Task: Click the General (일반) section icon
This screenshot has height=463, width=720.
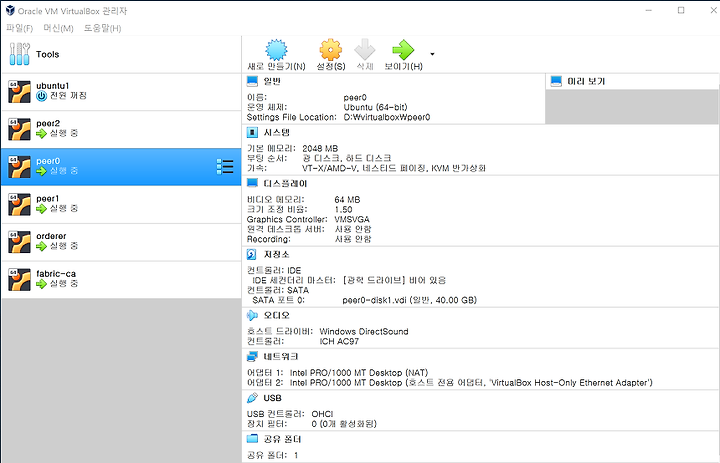Action: [x=252, y=81]
